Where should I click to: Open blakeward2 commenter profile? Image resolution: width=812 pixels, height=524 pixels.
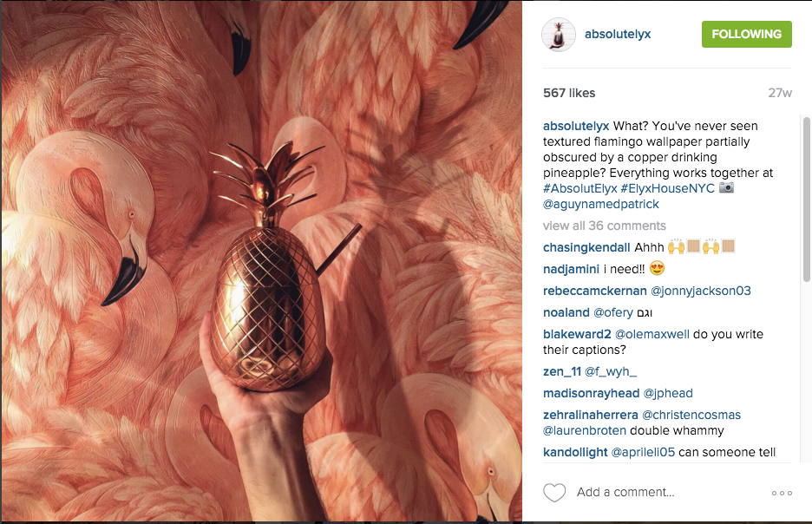click(x=577, y=335)
